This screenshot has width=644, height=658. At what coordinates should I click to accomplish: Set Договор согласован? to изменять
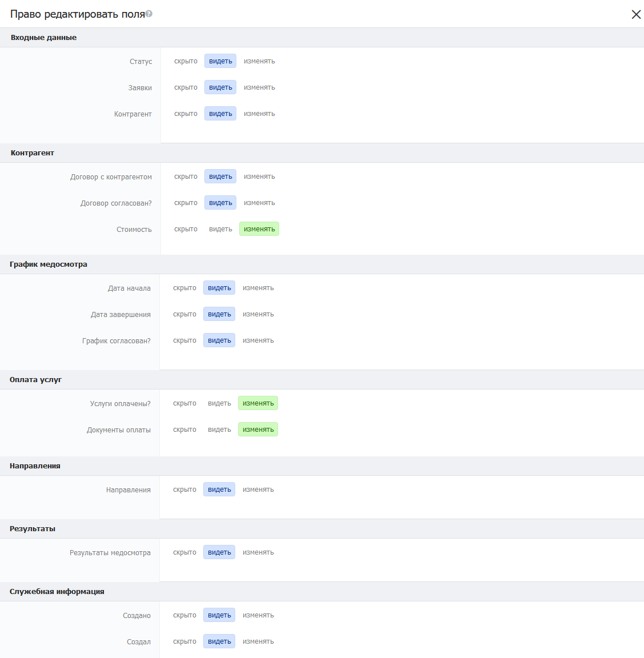pyautogui.click(x=259, y=203)
